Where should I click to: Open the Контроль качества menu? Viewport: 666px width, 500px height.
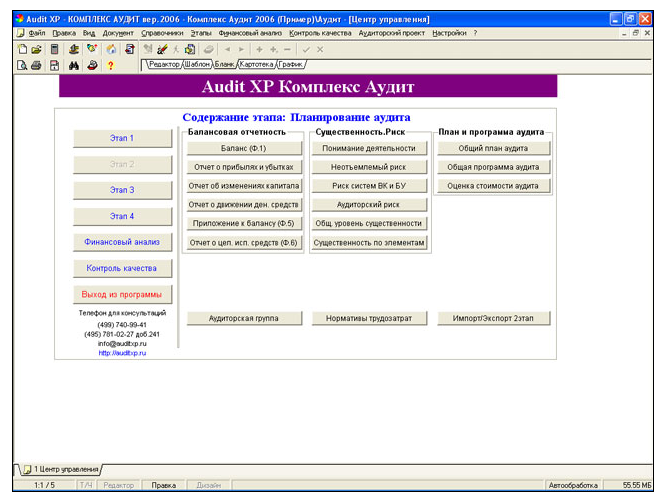coord(320,33)
